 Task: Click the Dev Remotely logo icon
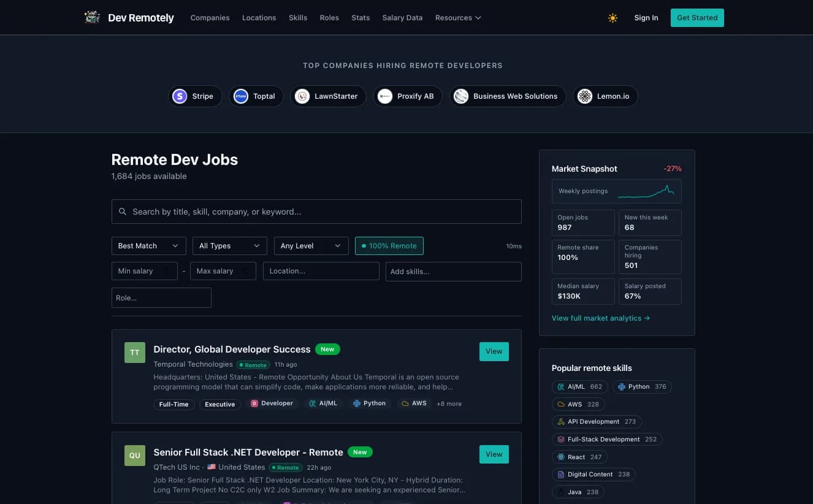click(92, 17)
